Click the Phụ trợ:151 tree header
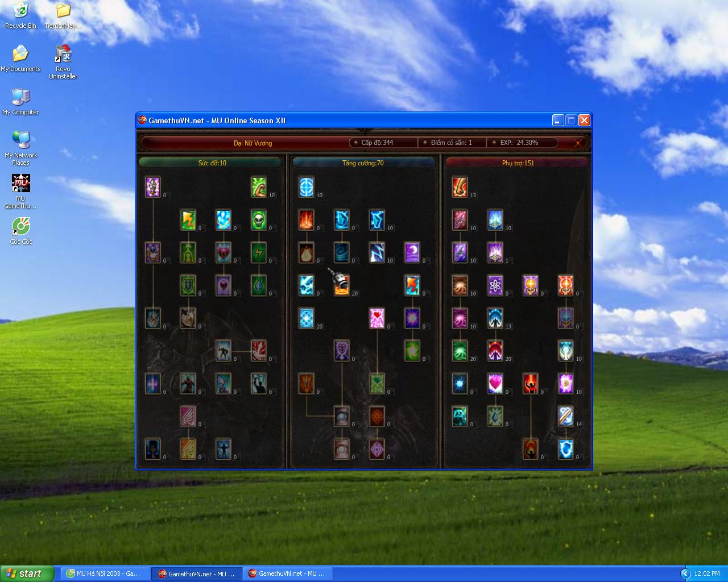728x582 pixels. 518,163
